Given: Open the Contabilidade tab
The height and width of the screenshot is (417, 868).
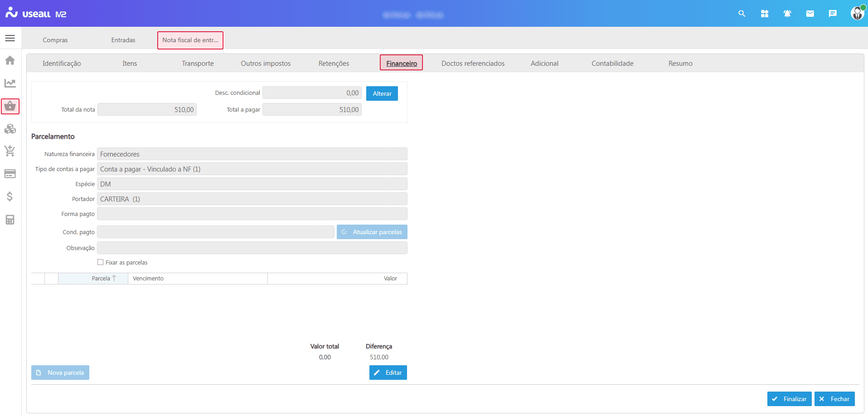Looking at the screenshot, I should 612,64.
